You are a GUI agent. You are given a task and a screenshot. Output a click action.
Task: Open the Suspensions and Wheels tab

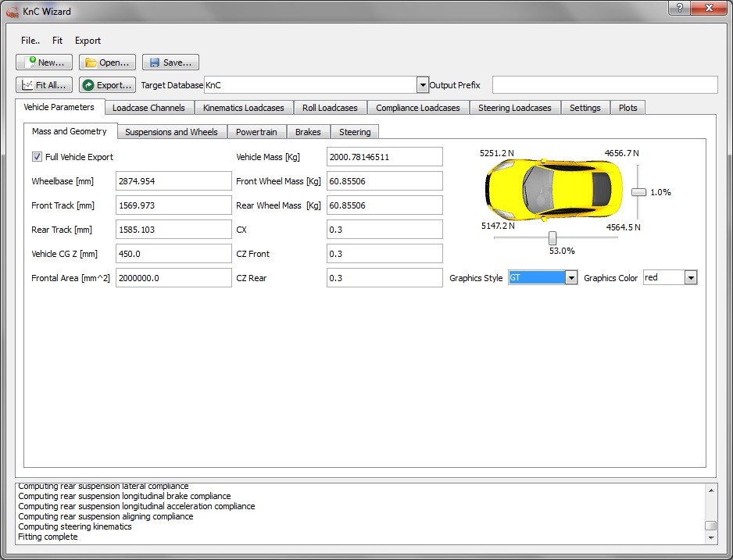click(x=171, y=132)
